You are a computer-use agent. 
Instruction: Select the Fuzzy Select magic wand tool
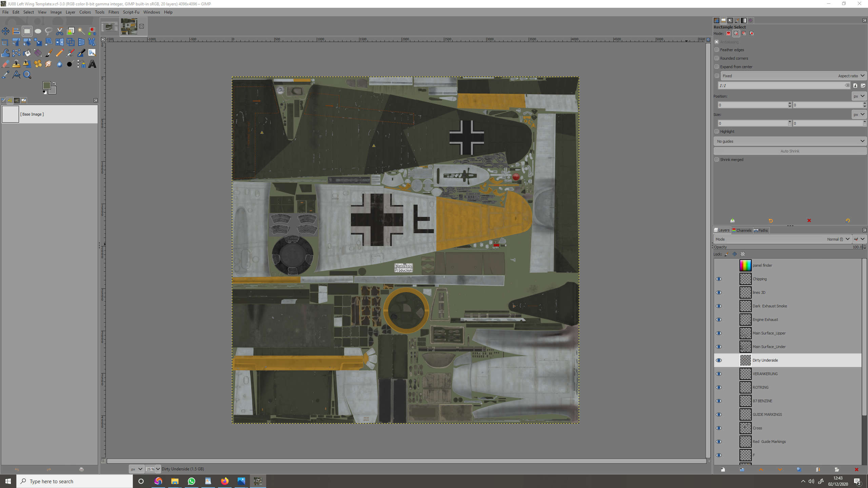tap(81, 31)
